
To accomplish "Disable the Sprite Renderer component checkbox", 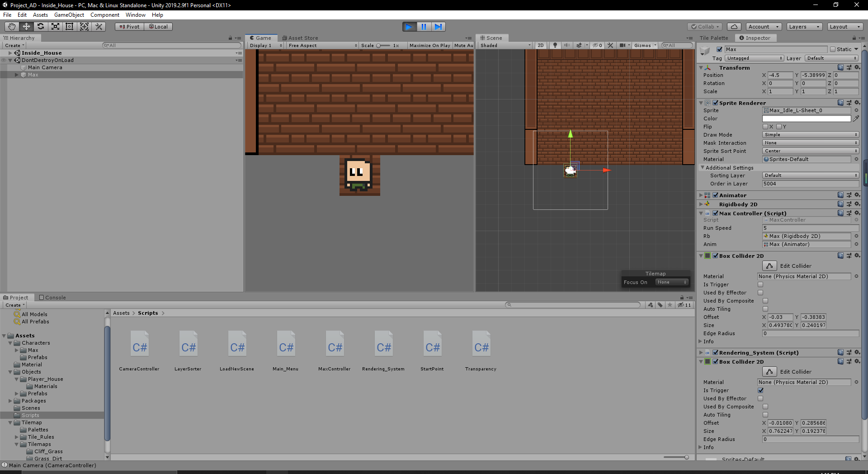I will point(716,103).
